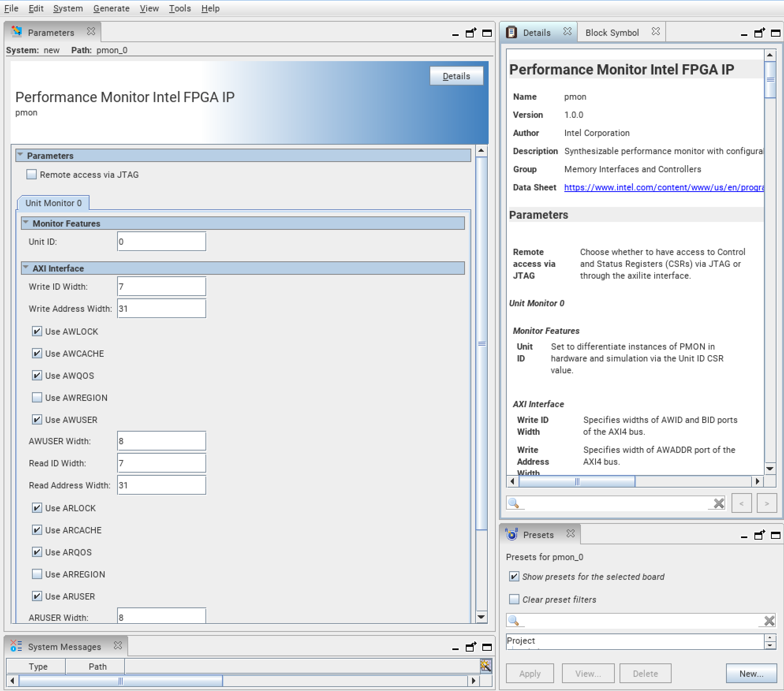Click the Details tab document icon

point(511,32)
